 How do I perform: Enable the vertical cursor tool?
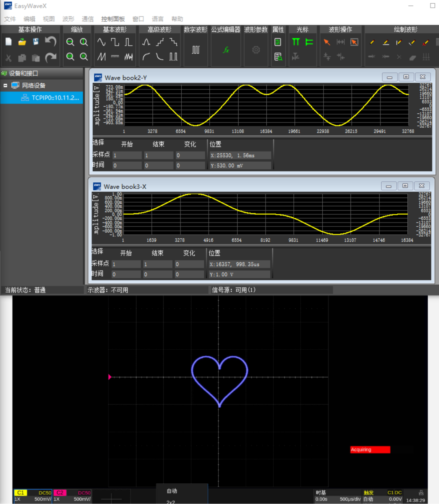(296, 42)
